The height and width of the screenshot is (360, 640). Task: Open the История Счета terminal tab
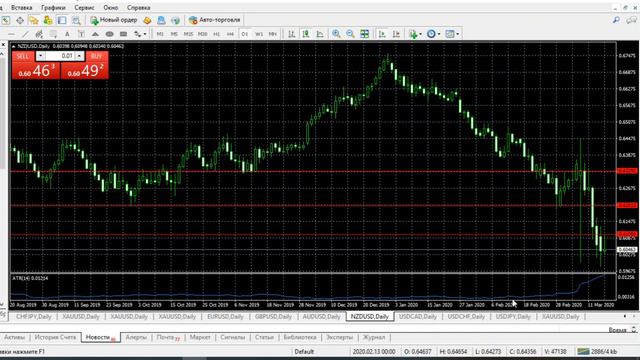(55, 337)
